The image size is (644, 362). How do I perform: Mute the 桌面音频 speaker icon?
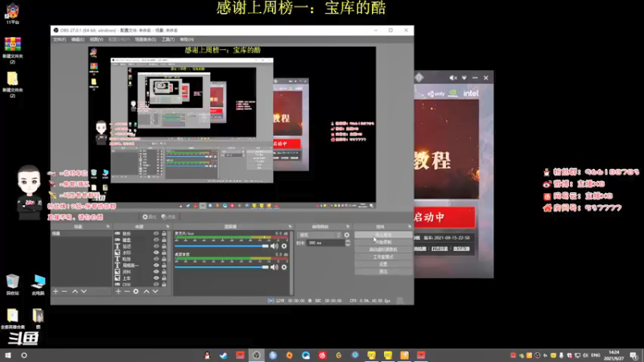[274, 267]
